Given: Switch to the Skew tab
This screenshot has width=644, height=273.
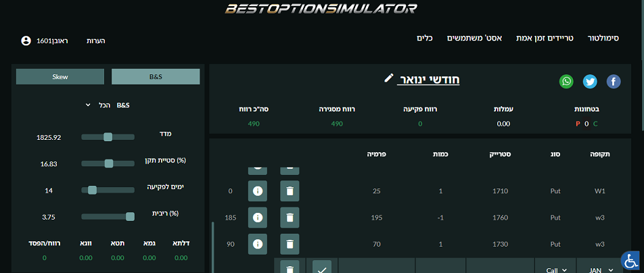Looking at the screenshot, I should tap(60, 77).
